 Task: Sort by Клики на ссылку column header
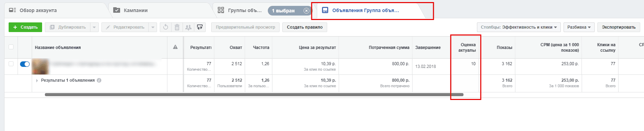606,48
